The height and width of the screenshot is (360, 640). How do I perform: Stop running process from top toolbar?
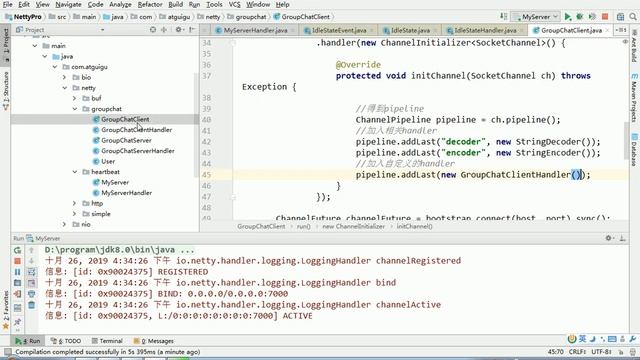[x=605, y=17]
